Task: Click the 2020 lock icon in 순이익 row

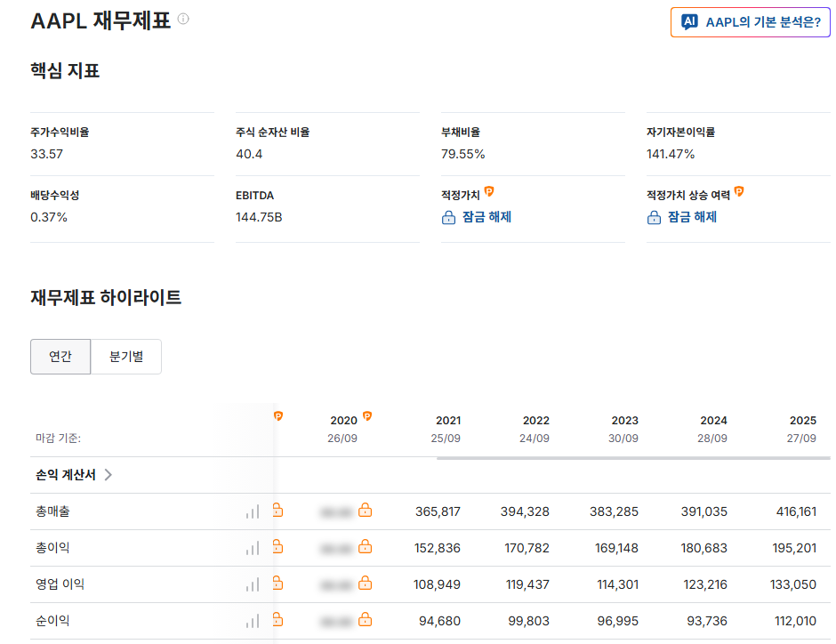Action: [x=366, y=619]
